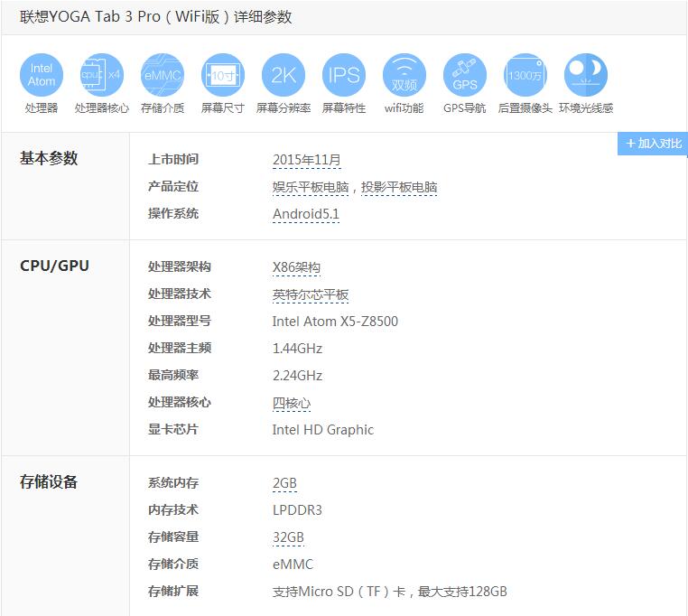Click the 操作系统 row label
This screenshot has height=616, width=688.
tap(173, 214)
